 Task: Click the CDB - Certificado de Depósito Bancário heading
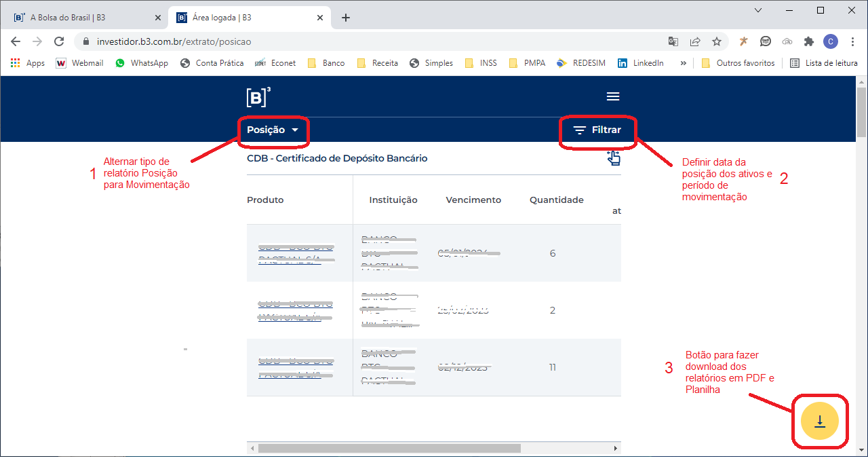pos(337,158)
